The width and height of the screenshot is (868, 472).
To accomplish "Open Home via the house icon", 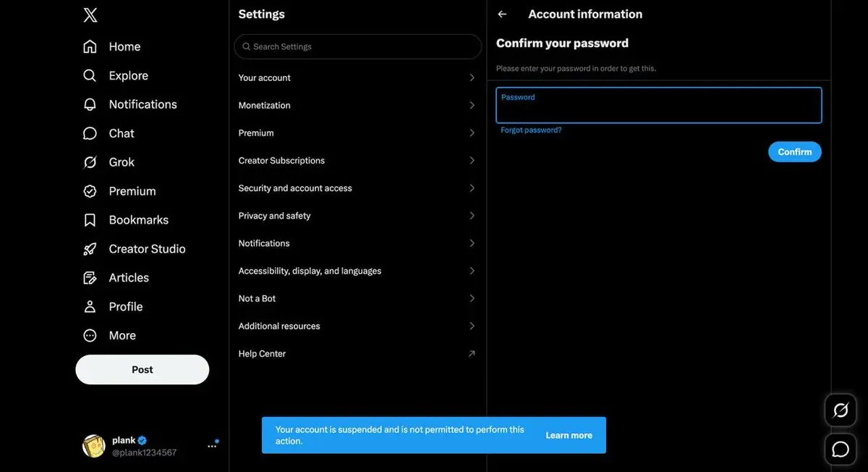I will [90, 46].
